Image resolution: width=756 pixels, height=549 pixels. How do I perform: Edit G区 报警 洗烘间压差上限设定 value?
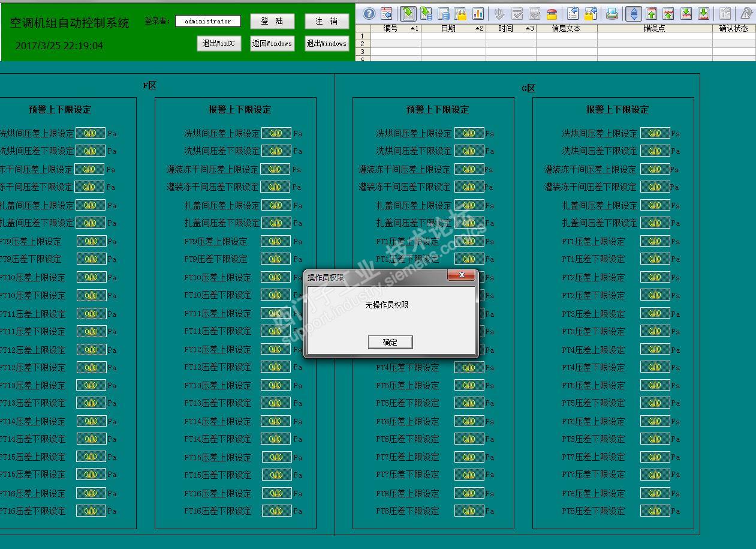655,133
